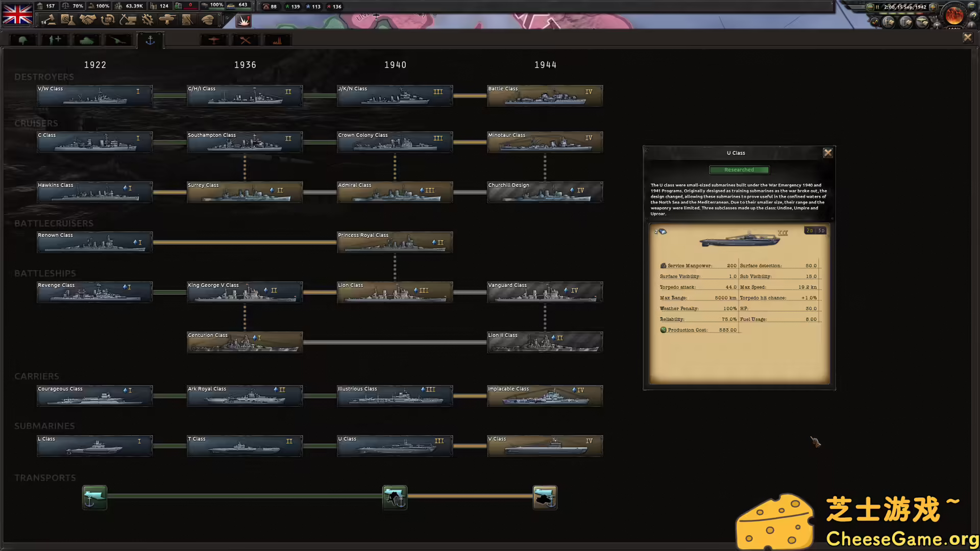Select the engineering research tab
The width and height of the screenshot is (980, 551).
coord(246,39)
